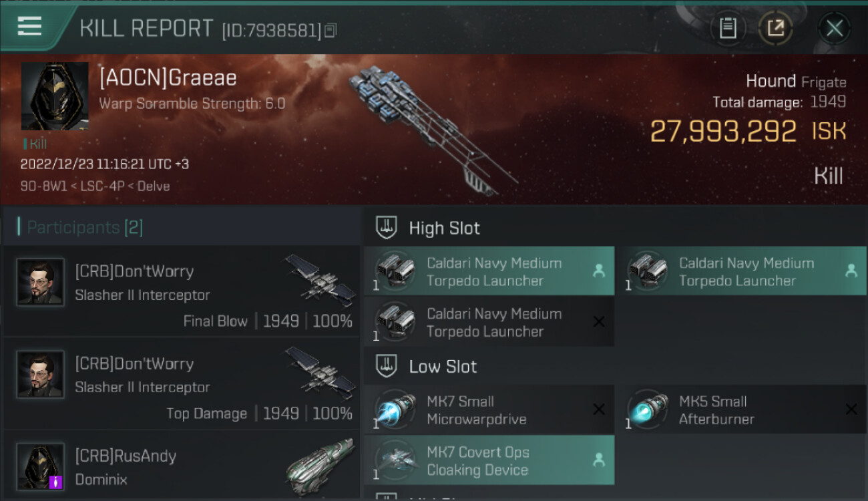Click the MK7 Small Microwarpdrive module

pyautogui.click(x=489, y=410)
